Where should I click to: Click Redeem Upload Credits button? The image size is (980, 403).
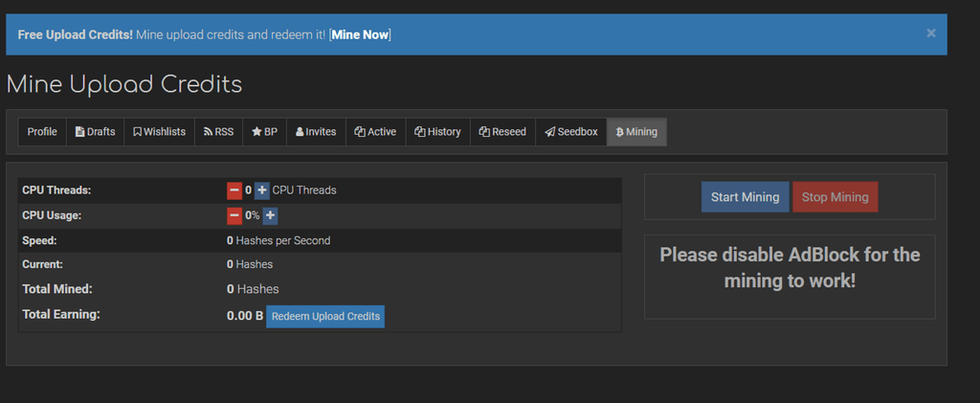pyautogui.click(x=325, y=316)
